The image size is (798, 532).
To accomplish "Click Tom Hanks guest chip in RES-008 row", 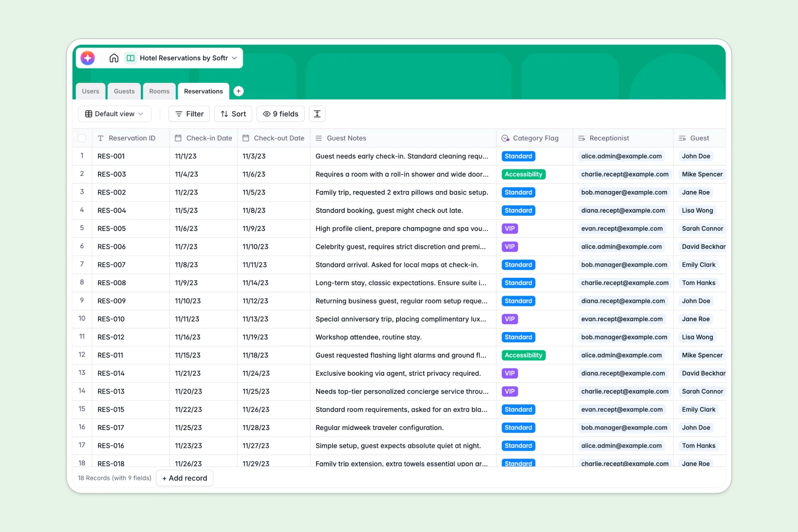I will (x=698, y=283).
